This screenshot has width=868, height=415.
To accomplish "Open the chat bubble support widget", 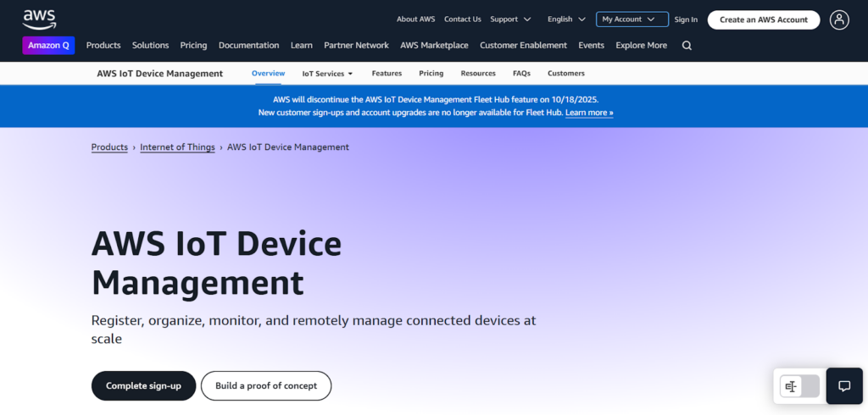I will pyautogui.click(x=844, y=386).
